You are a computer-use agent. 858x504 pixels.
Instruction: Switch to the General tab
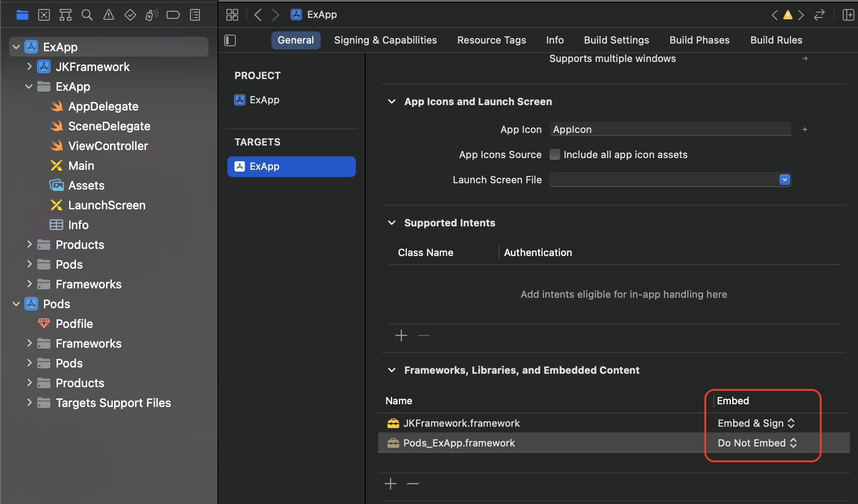[296, 40]
